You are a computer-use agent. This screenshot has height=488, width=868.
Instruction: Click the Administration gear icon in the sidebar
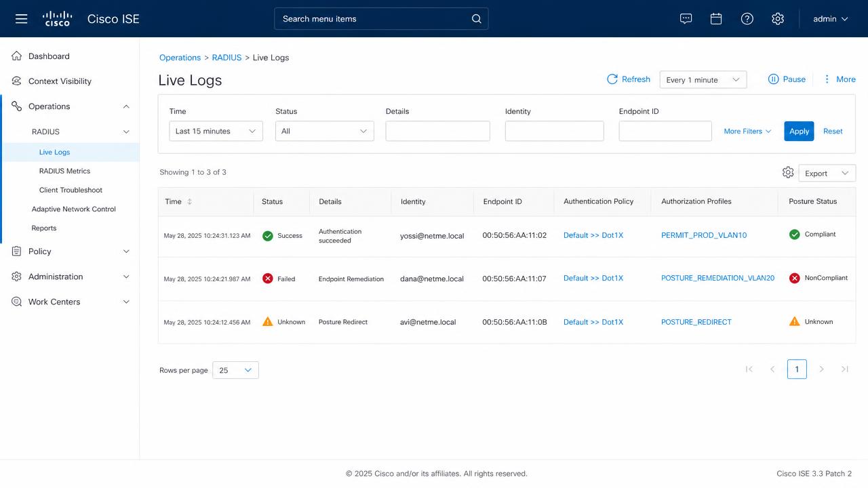pyautogui.click(x=17, y=277)
